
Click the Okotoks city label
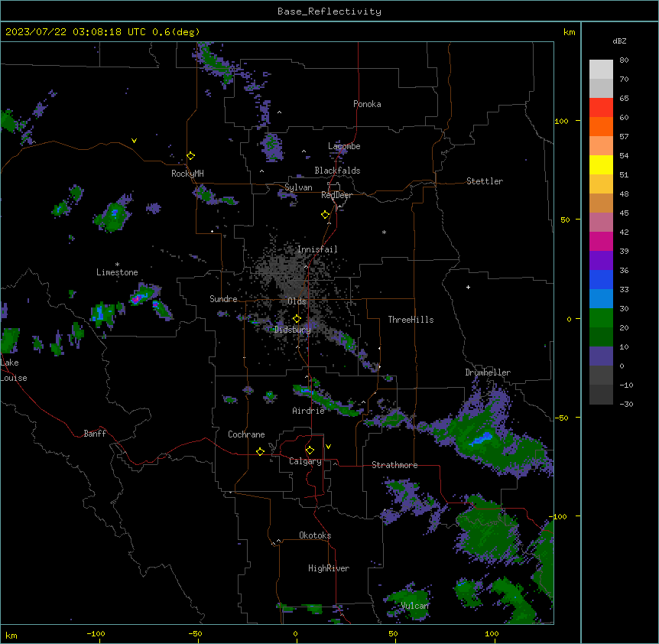coord(315,535)
